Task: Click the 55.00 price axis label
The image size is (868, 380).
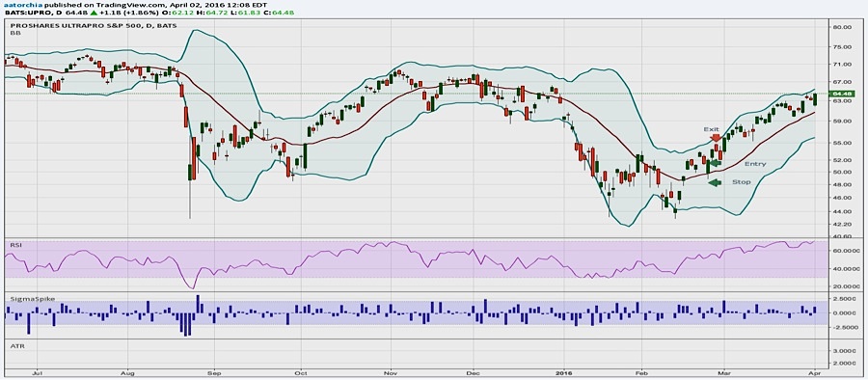Action: tap(842, 143)
